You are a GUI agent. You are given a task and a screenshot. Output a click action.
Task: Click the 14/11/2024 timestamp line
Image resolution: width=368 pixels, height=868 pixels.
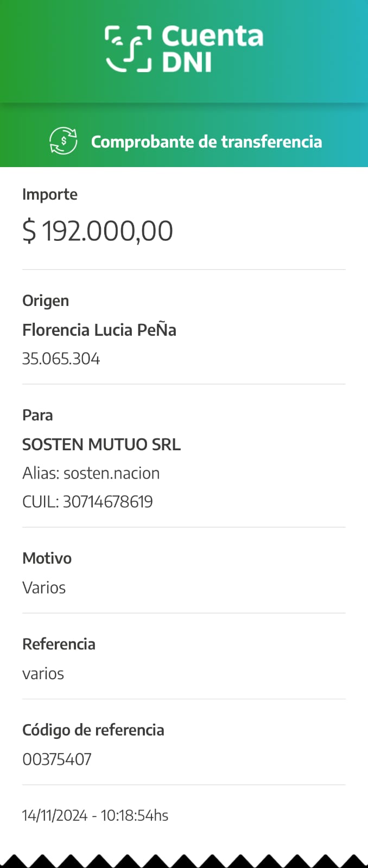pos(95,815)
